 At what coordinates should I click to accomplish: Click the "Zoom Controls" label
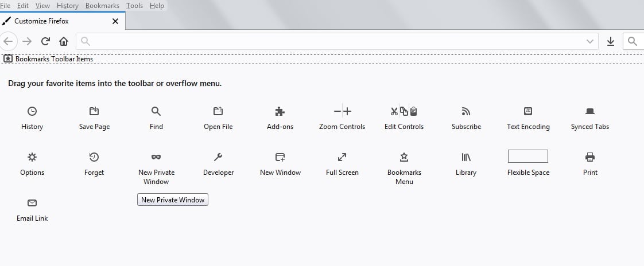[342, 127]
